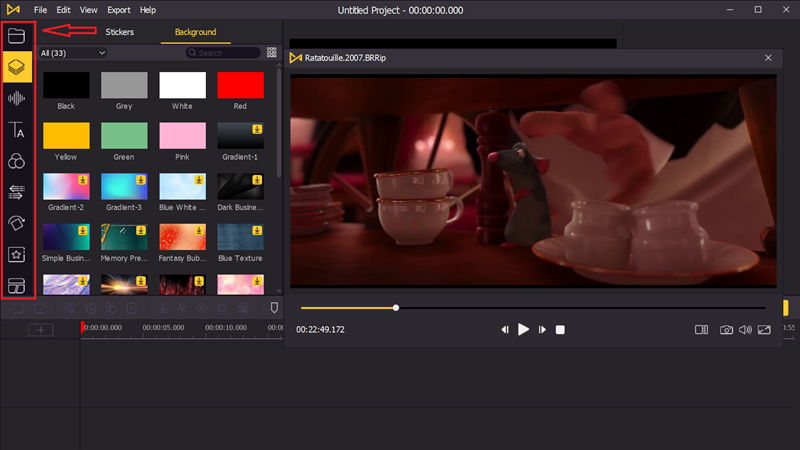Click the background list vertical scrollbar
The image size is (800, 450).
click(x=279, y=122)
